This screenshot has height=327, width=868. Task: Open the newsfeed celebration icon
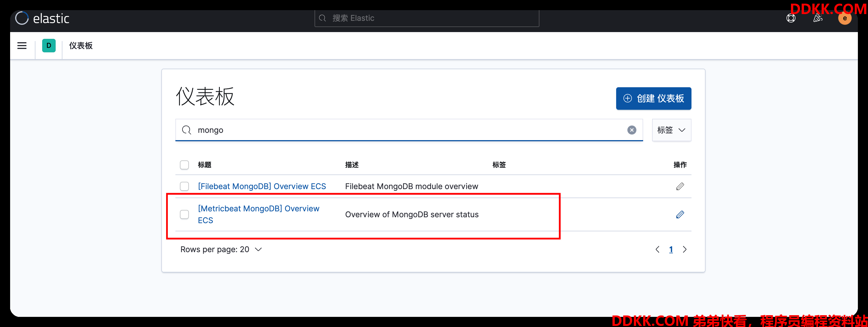coord(818,18)
